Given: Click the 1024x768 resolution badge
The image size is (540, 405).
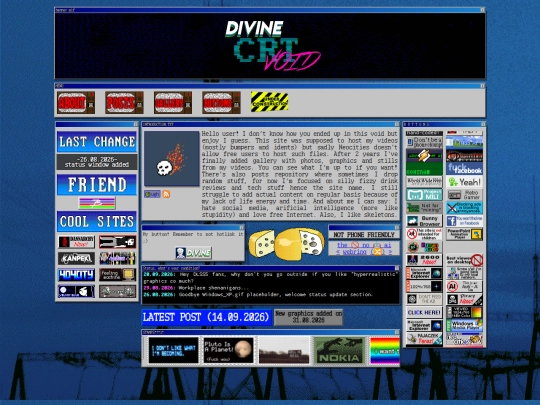Looking at the screenshot, I should [424, 286].
